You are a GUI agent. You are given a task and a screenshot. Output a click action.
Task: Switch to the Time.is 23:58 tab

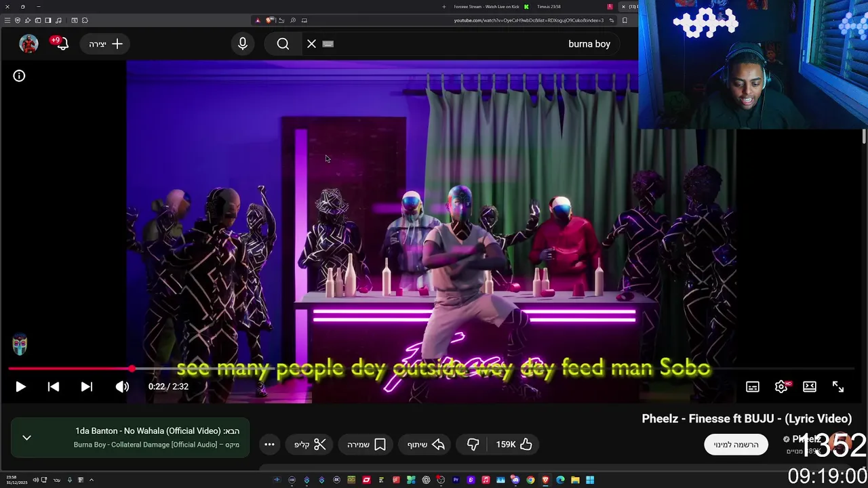tap(549, 7)
